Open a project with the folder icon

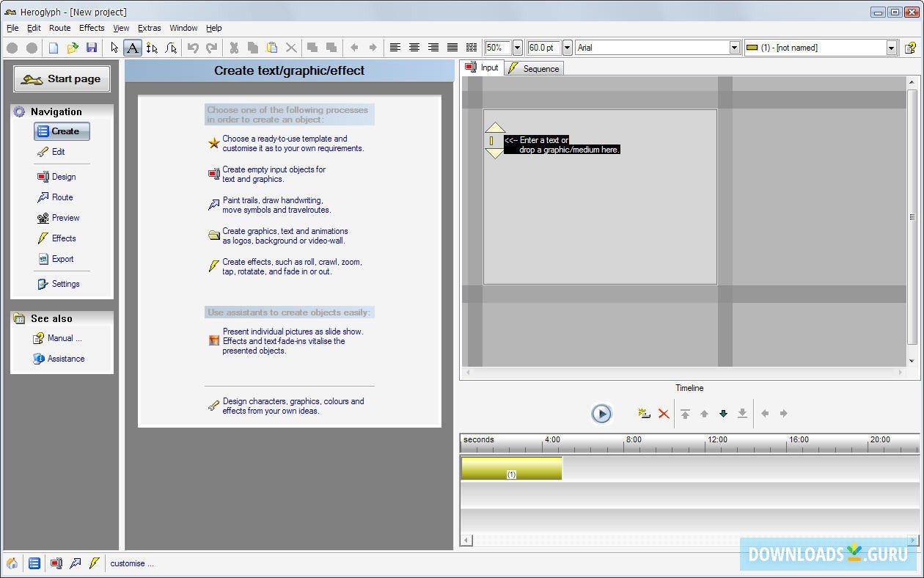coord(73,48)
